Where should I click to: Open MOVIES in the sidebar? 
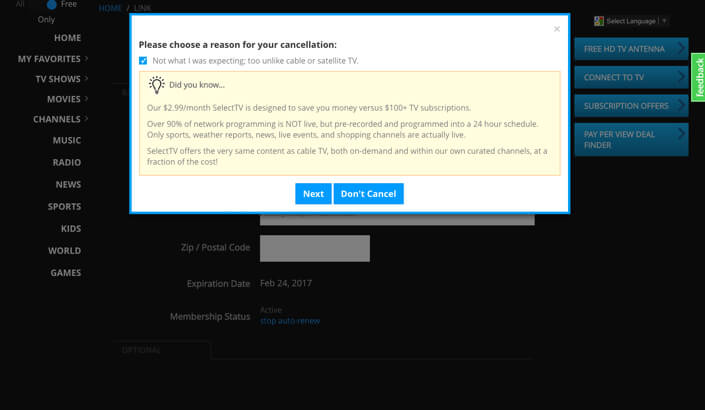(x=64, y=99)
